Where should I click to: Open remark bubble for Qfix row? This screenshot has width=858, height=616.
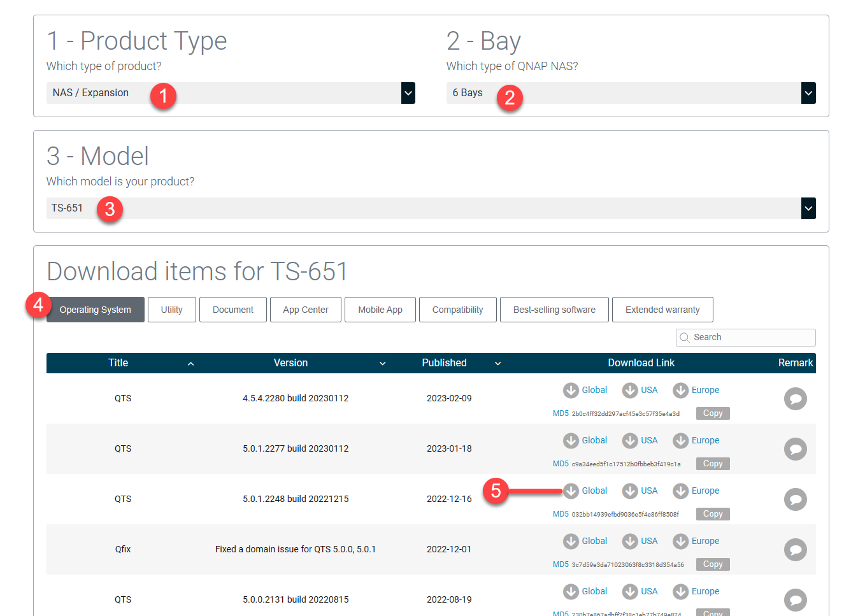(x=795, y=550)
